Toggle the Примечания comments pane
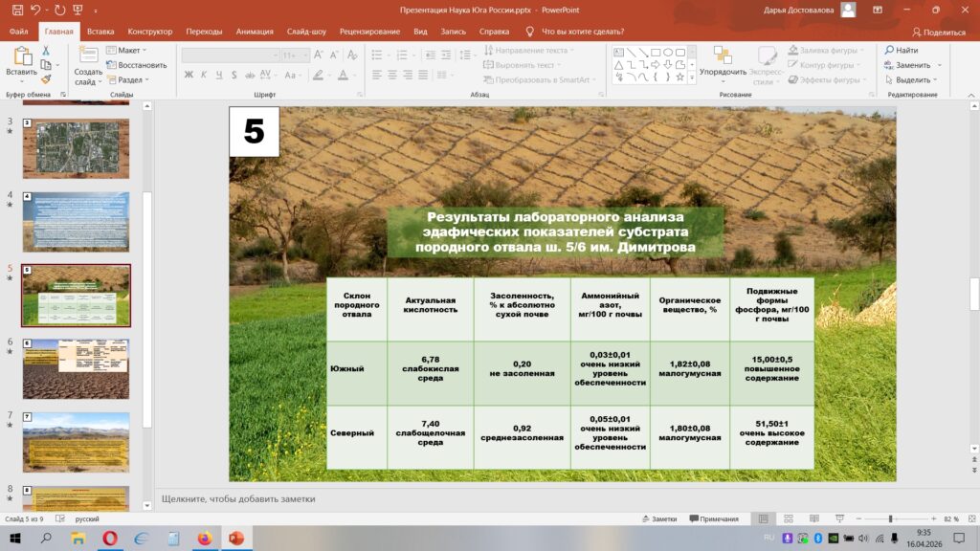Viewport: 980px width, 551px height. pos(713,518)
